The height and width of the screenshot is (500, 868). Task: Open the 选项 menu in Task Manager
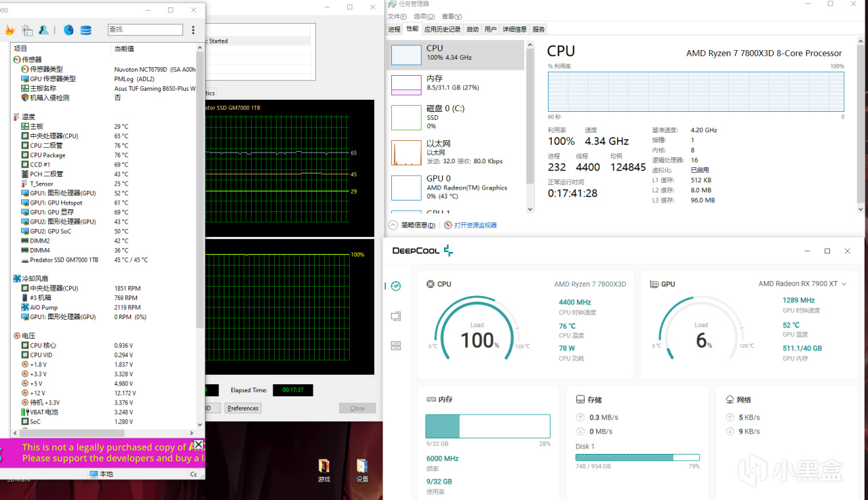coord(424,16)
